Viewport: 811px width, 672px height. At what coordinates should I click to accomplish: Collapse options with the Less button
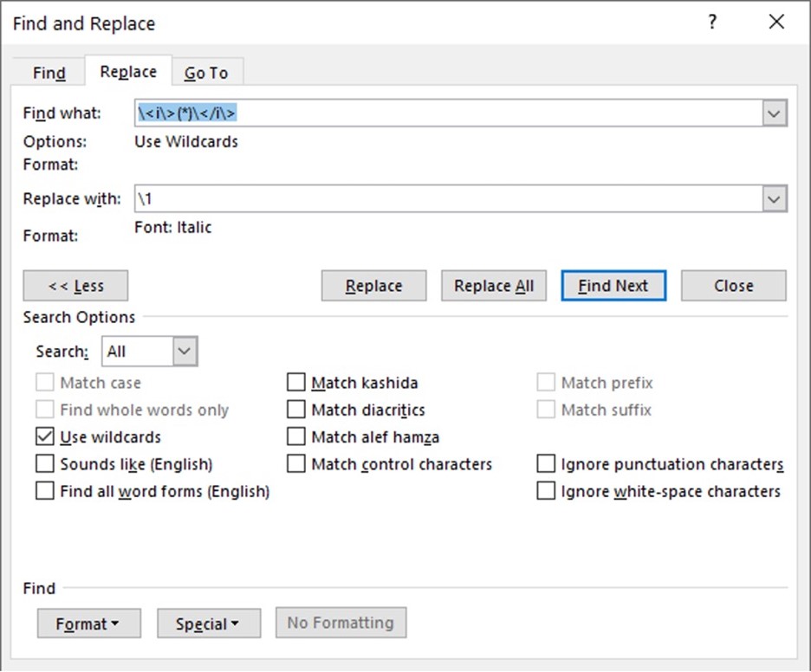click(x=76, y=286)
